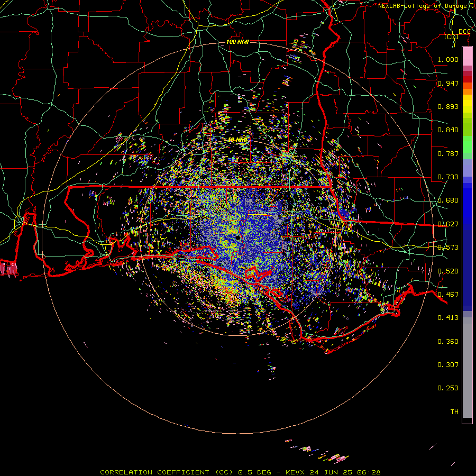This screenshot has width=476, height=476.
Task: Click the 0.787 legend value
Action: coord(448,153)
